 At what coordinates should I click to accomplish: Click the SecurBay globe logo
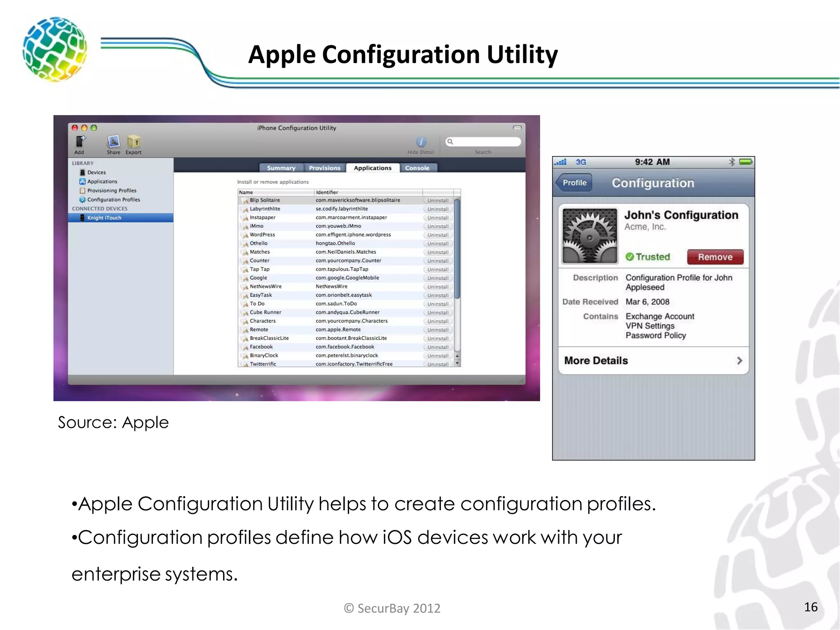point(55,48)
